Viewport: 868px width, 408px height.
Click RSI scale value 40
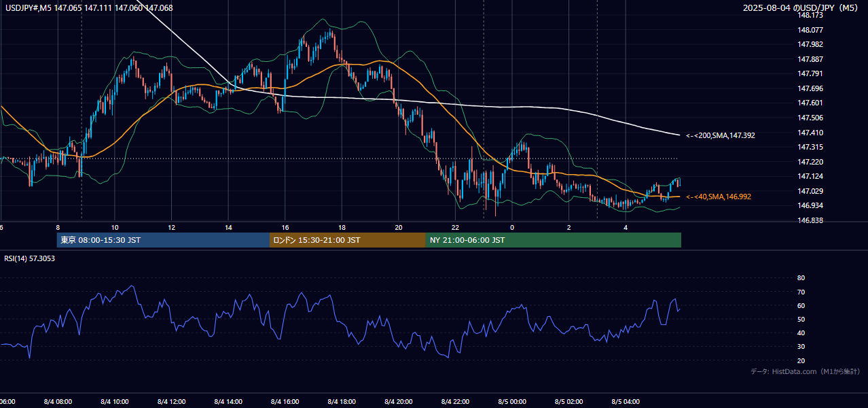coord(801,333)
